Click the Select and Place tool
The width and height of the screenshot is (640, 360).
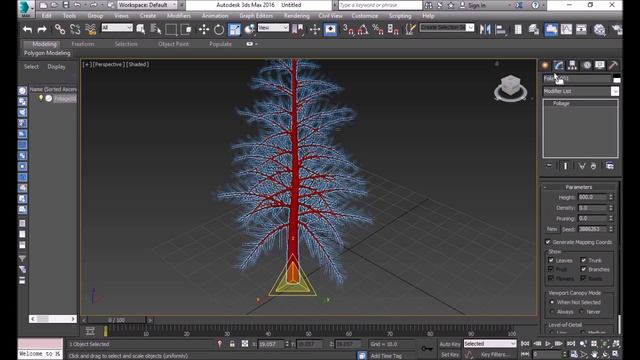pos(249,29)
